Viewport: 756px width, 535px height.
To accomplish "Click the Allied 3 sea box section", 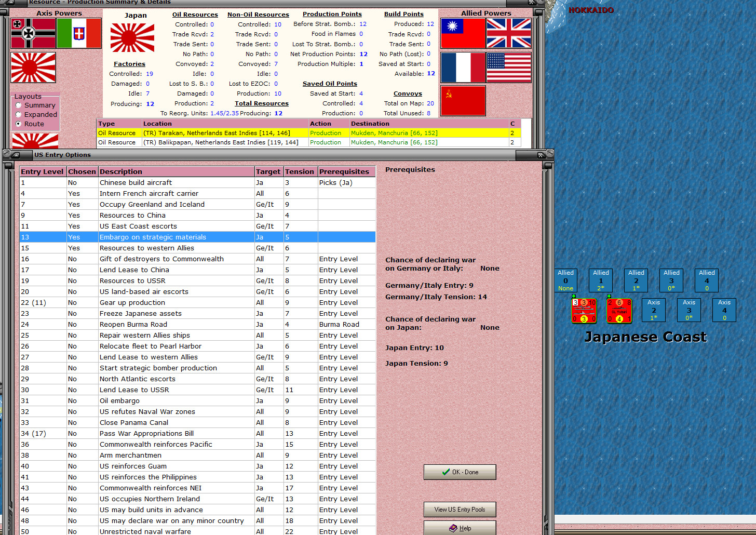I will [671, 280].
